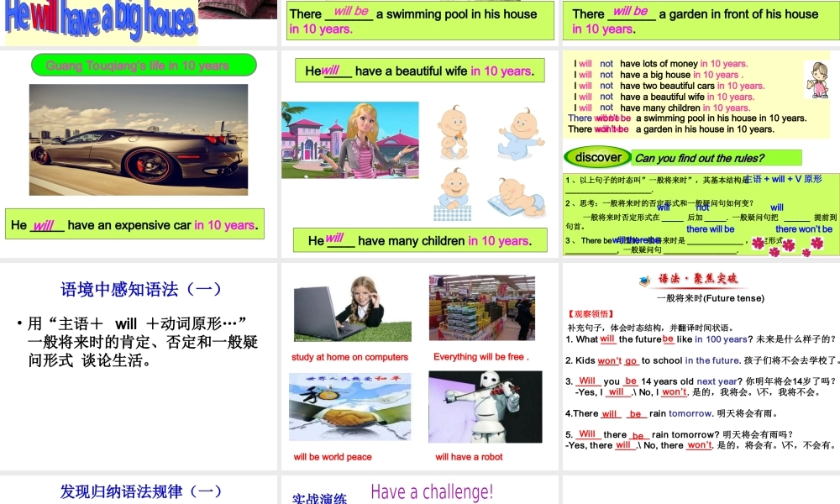The height and width of the screenshot is (504, 840).
Task: Select the subtitle "一般将来时(Future tense)"
Action: 711,298
